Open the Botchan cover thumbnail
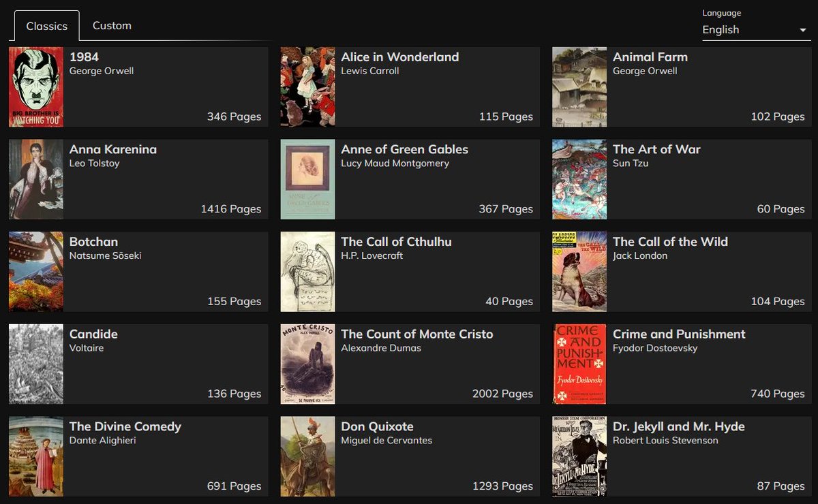 click(x=36, y=272)
